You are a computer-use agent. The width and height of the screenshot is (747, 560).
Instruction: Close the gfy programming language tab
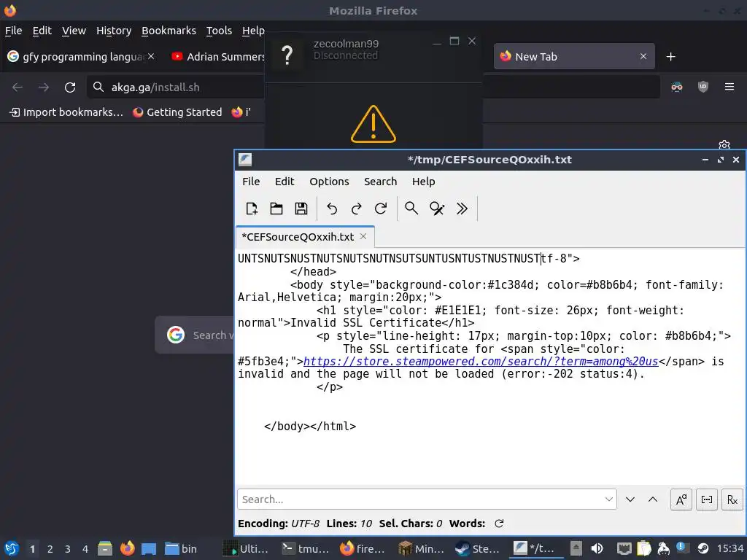coord(151,56)
